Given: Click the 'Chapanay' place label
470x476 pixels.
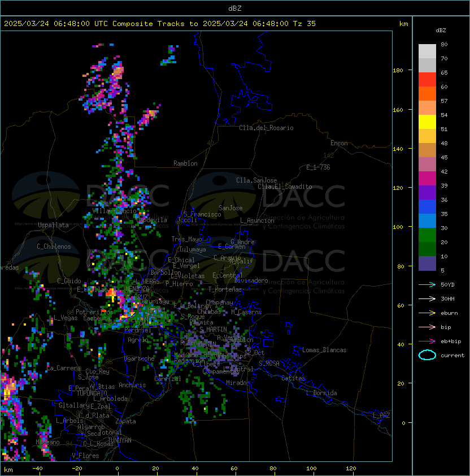Looking at the screenshot, I should click(219, 302).
